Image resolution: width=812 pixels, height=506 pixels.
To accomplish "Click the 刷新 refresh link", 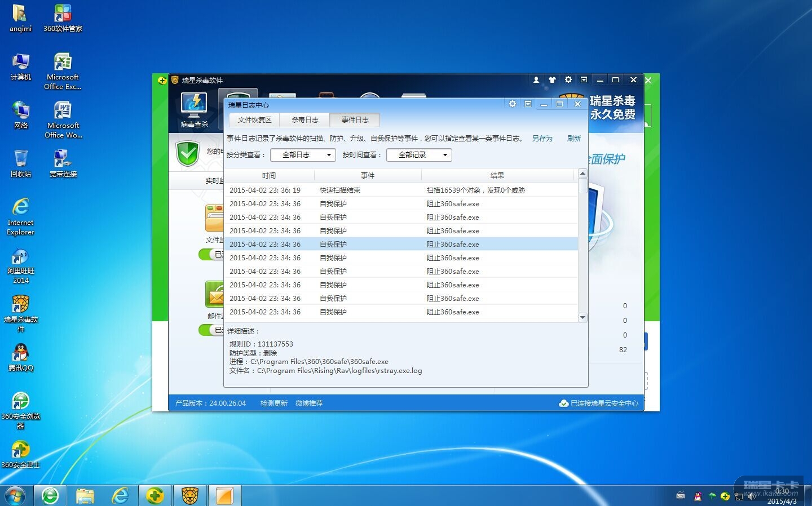I will pyautogui.click(x=573, y=139).
